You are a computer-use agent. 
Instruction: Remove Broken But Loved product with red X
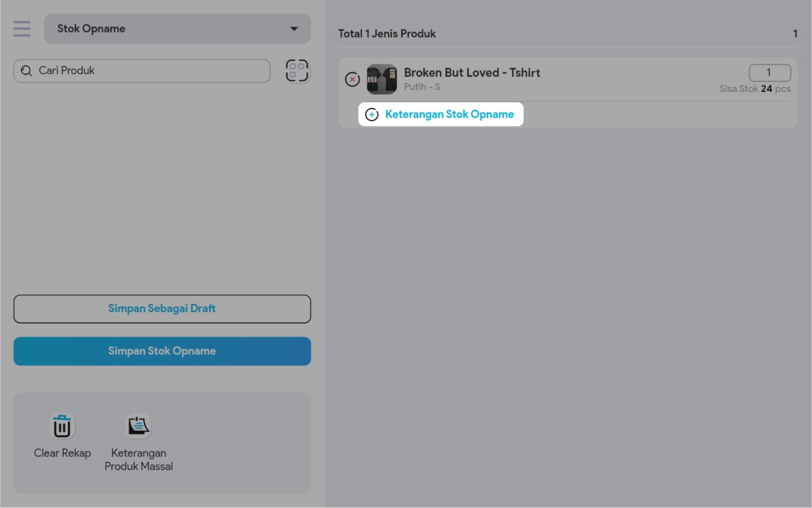pos(352,79)
